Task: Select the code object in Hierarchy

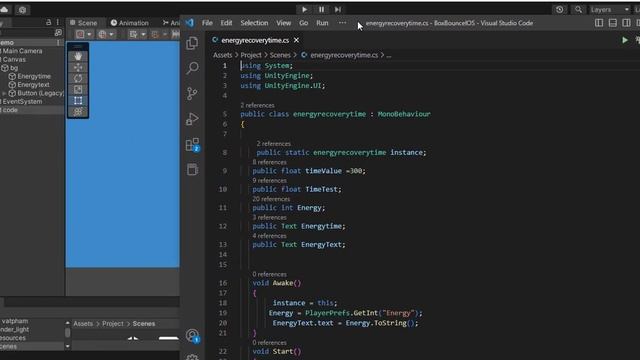Action: [x=10, y=110]
